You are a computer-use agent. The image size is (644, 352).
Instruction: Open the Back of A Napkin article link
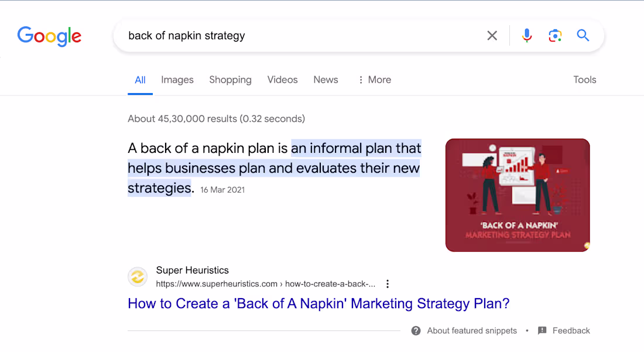point(318,303)
